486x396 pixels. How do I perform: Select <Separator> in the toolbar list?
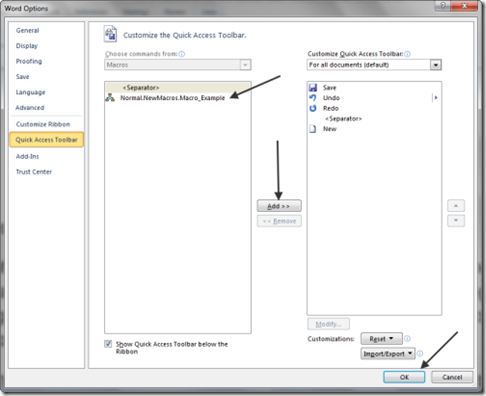point(374,119)
